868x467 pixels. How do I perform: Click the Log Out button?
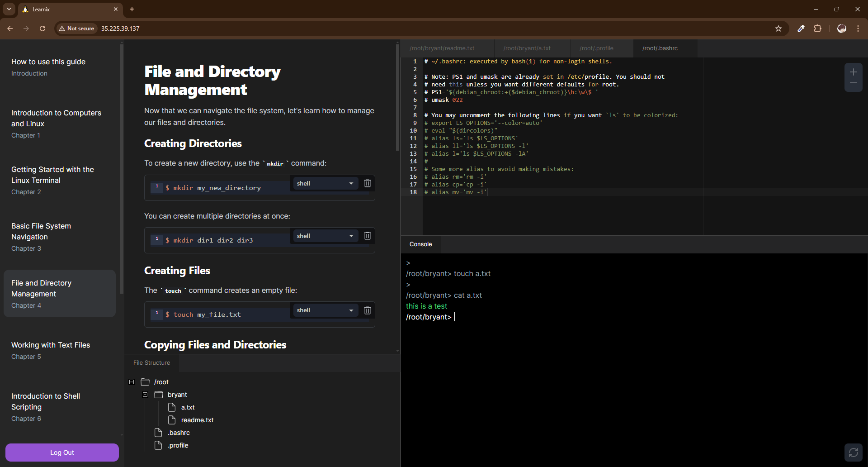[x=62, y=453]
